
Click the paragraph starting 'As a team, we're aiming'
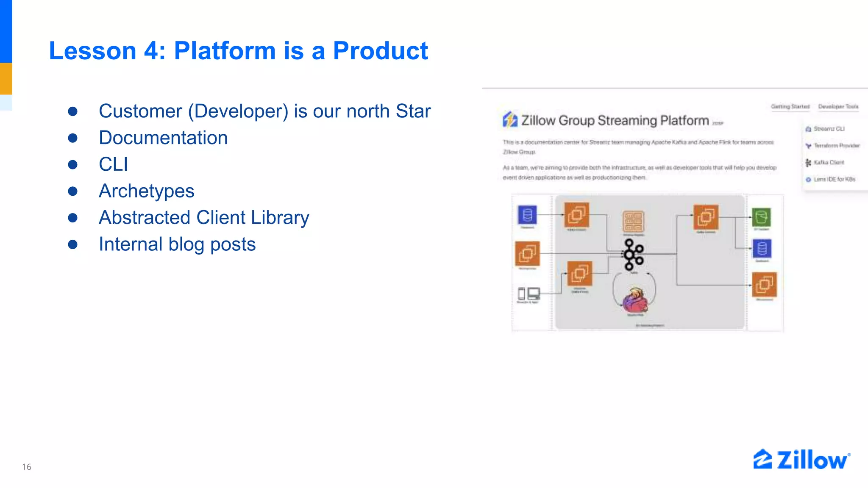click(640, 172)
